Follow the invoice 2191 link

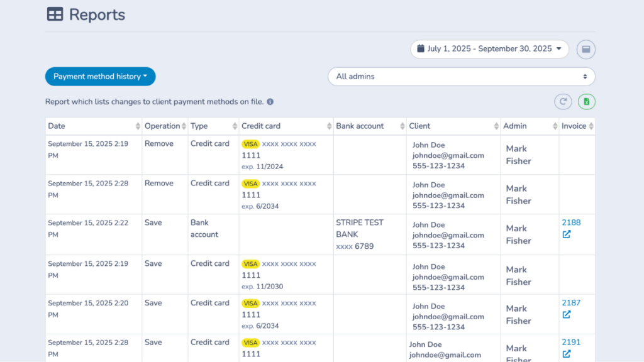(570, 342)
